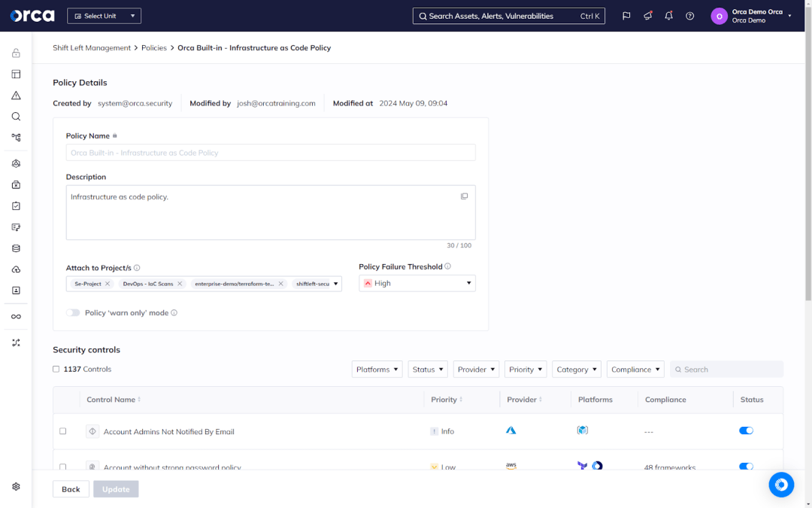Screen dimensions: 812x508
Task: Open the magnifier discovery icon in the sidebar
Action: 16,117
